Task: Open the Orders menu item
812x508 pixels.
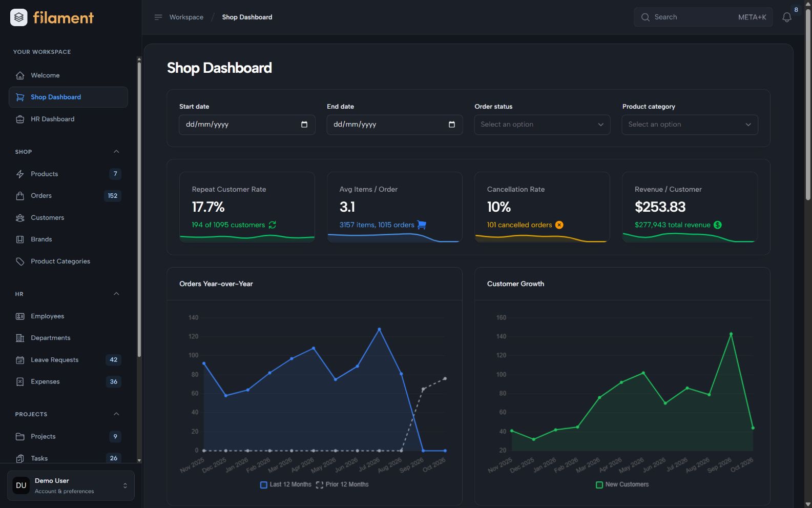Action: pos(68,196)
